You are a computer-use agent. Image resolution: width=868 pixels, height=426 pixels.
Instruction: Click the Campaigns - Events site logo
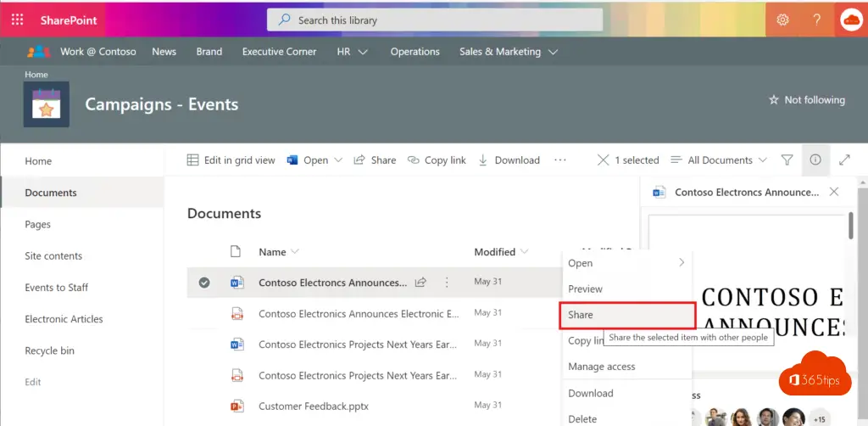coord(47,104)
